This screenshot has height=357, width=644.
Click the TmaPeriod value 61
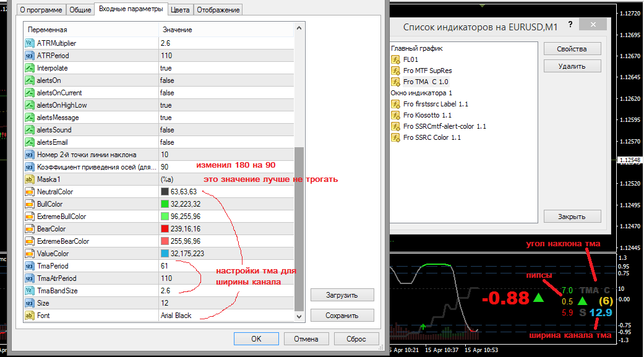pos(165,266)
